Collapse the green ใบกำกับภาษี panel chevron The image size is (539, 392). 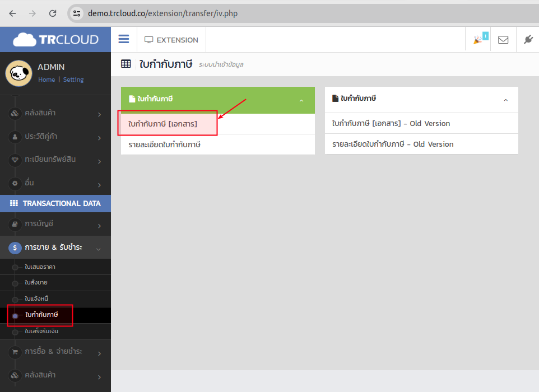[301, 100]
